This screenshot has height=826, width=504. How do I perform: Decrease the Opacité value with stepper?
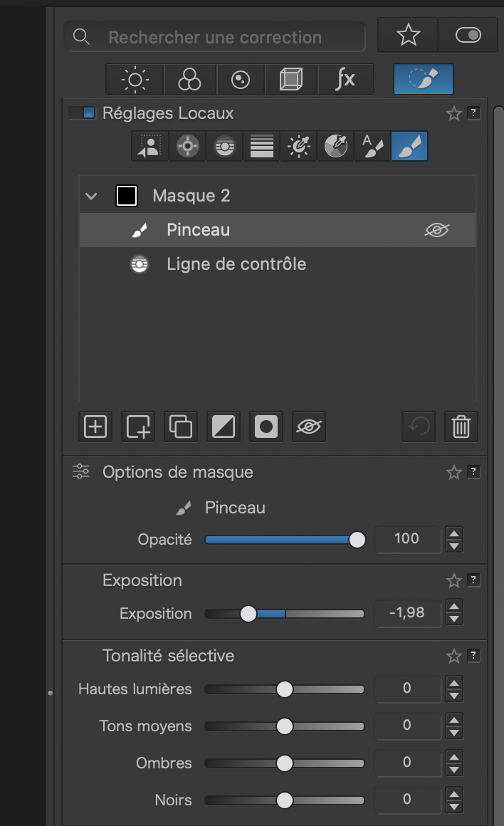coord(454,546)
